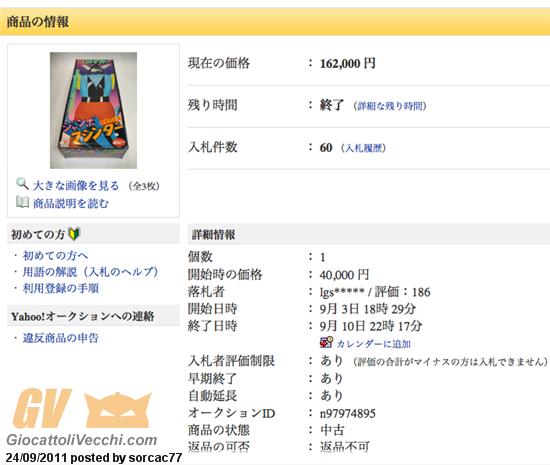Open the product thumbnail image

(93, 110)
